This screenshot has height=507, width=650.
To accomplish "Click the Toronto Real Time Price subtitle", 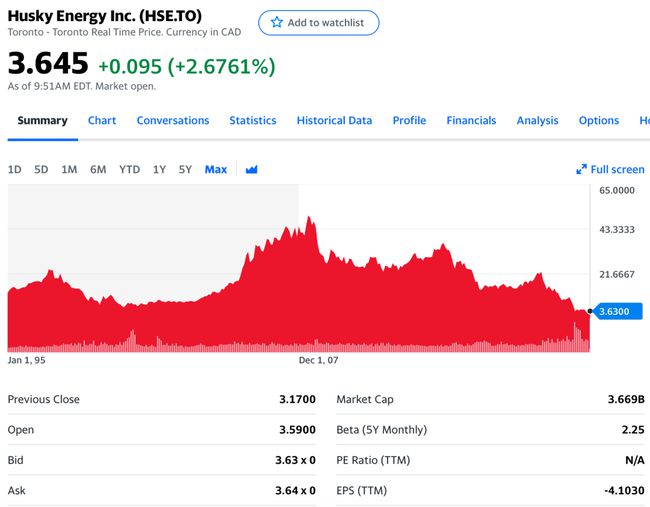I will point(124,32).
